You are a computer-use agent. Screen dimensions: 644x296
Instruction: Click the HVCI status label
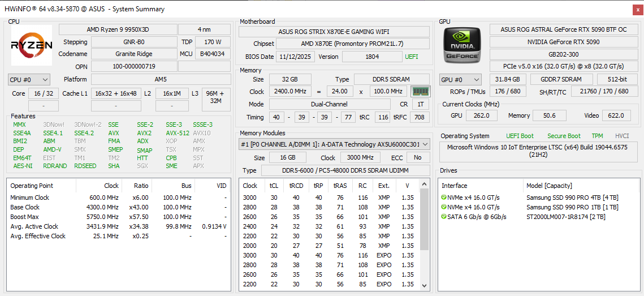click(x=622, y=136)
